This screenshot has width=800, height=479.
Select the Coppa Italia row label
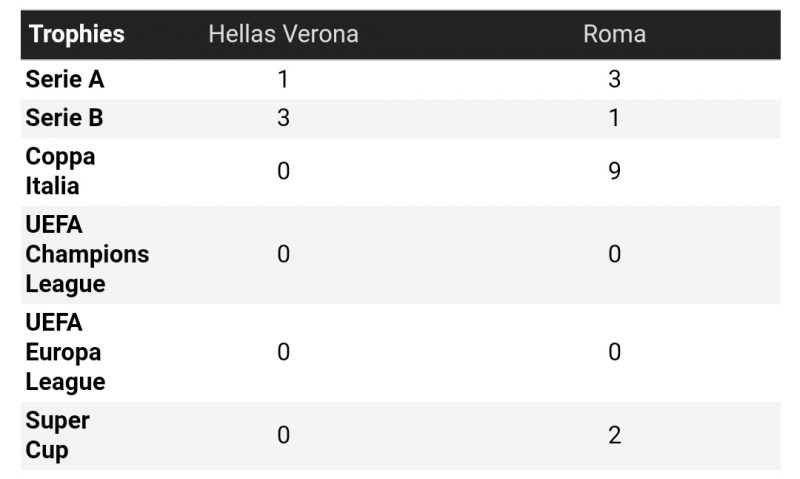click(60, 171)
